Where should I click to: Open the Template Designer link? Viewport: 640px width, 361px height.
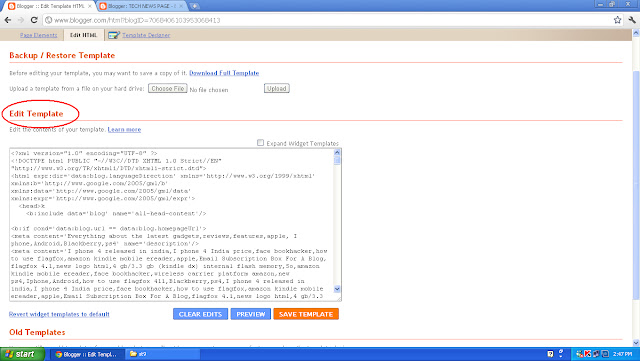point(146,35)
